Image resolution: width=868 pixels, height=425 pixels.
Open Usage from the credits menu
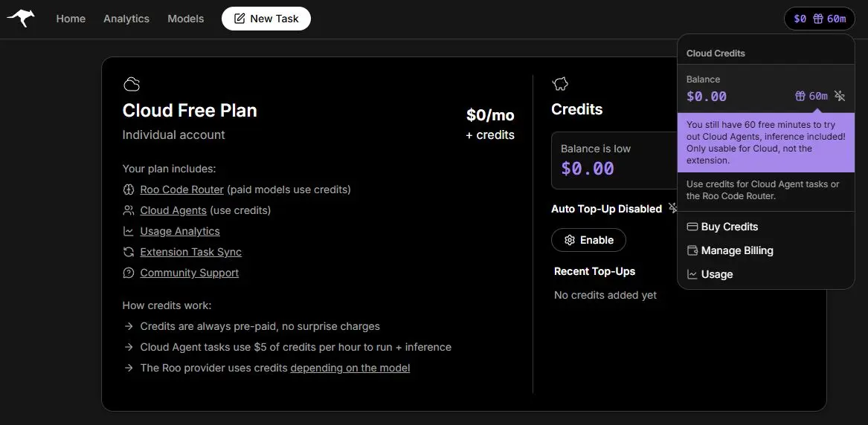coord(716,274)
